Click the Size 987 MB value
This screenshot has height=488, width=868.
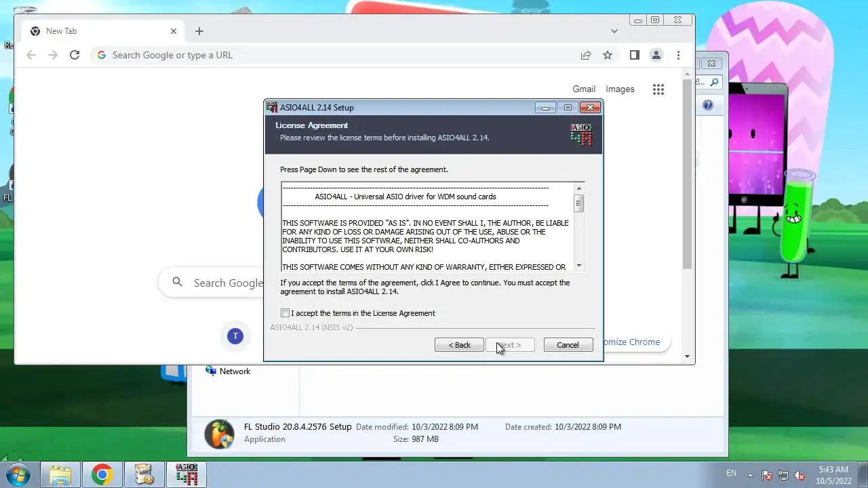point(425,439)
